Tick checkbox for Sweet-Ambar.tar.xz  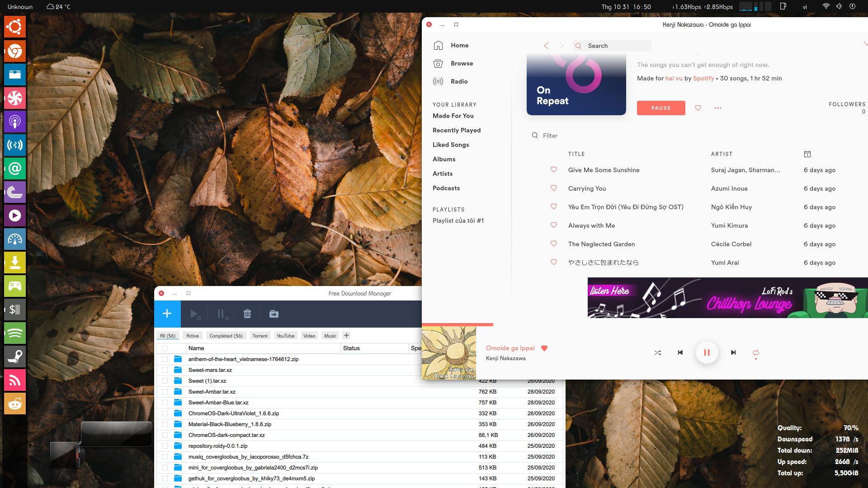[x=165, y=392]
